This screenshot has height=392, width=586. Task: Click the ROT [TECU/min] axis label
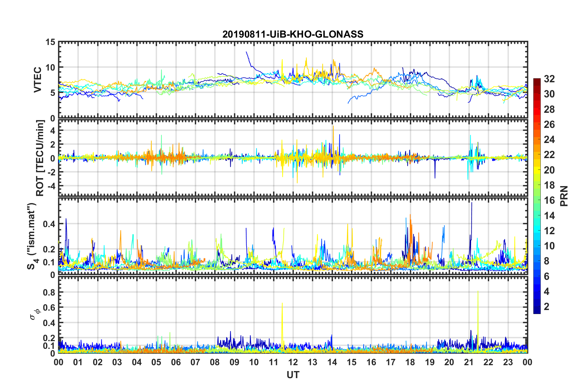[40, 158]
